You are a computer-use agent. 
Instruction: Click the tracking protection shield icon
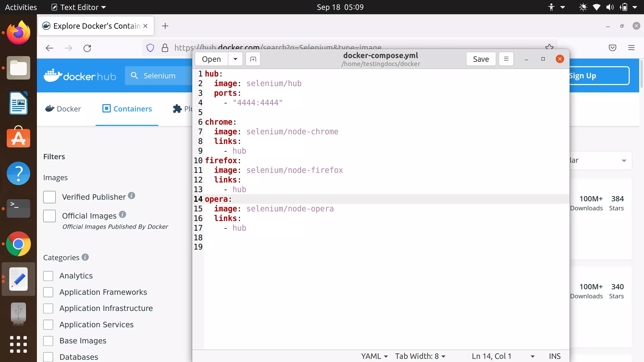(x=150, y=48)
